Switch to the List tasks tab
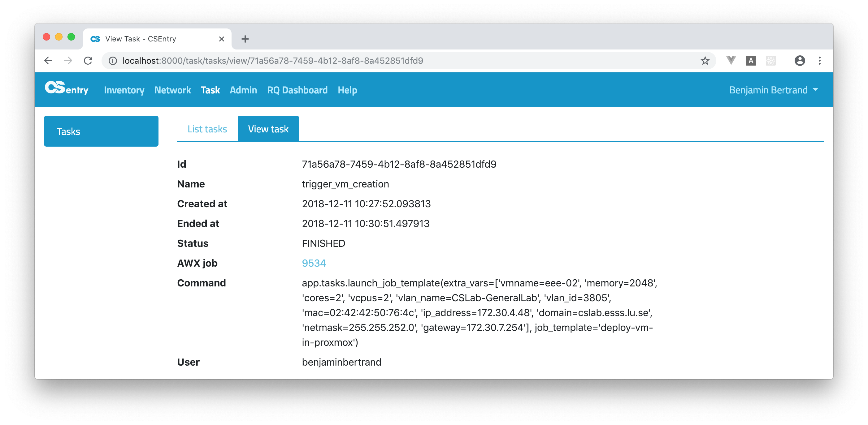Viewport: 868px width, 425px height. [x=207, y=129]
